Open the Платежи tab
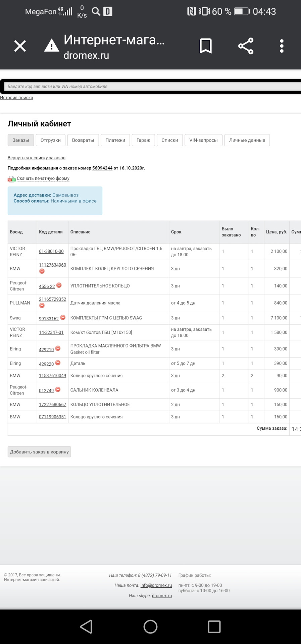 pos(115,140)
